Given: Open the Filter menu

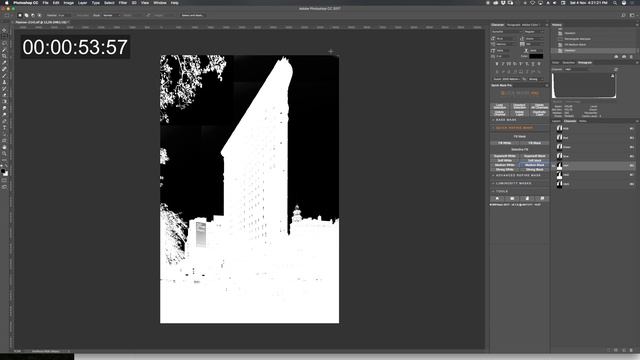Looking at the screenshot, I should tap(123, 2).
